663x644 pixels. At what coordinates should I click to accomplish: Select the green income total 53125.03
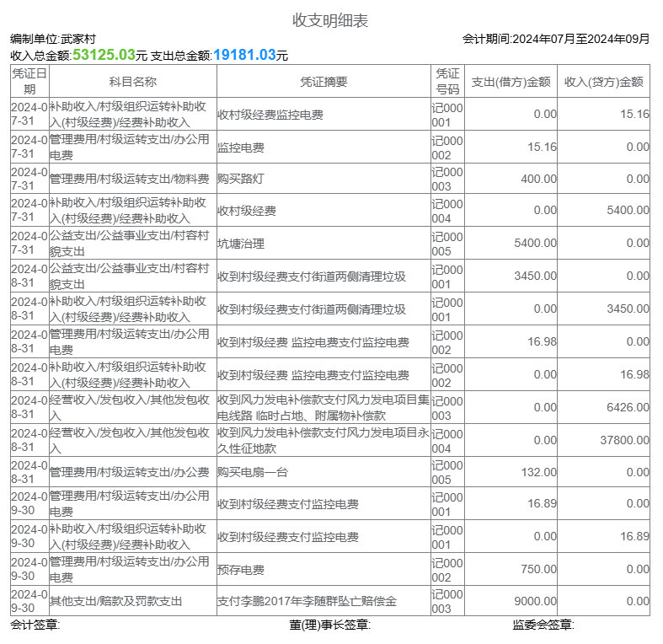104,55
